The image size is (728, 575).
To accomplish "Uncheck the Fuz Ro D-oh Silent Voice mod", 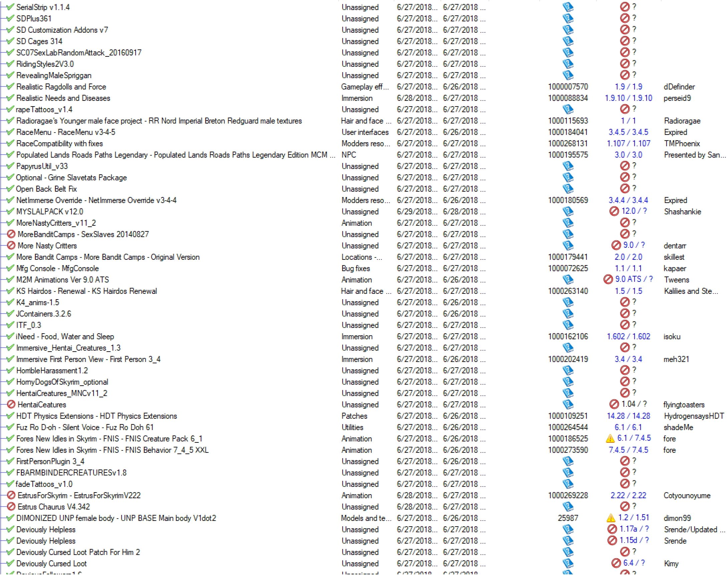I will (x=10, y=427).
